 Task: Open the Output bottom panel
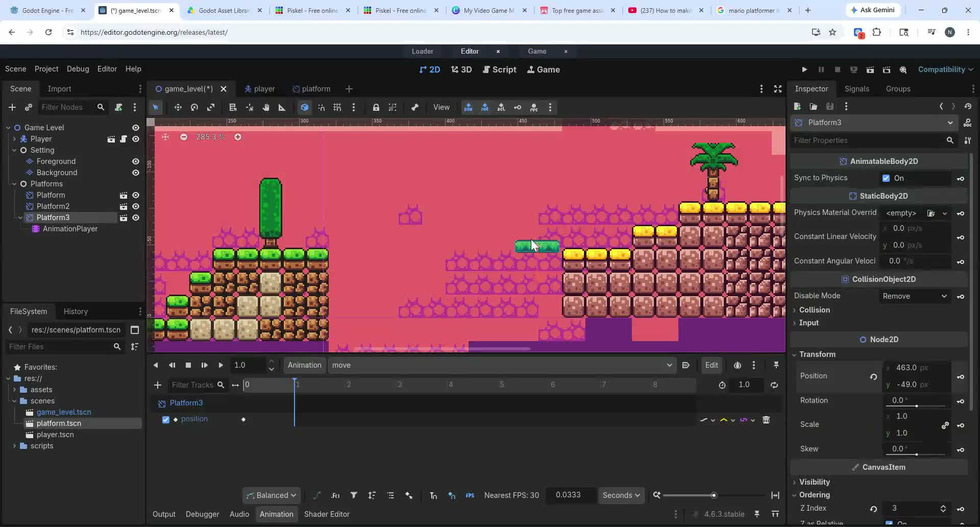coord(164,514)
